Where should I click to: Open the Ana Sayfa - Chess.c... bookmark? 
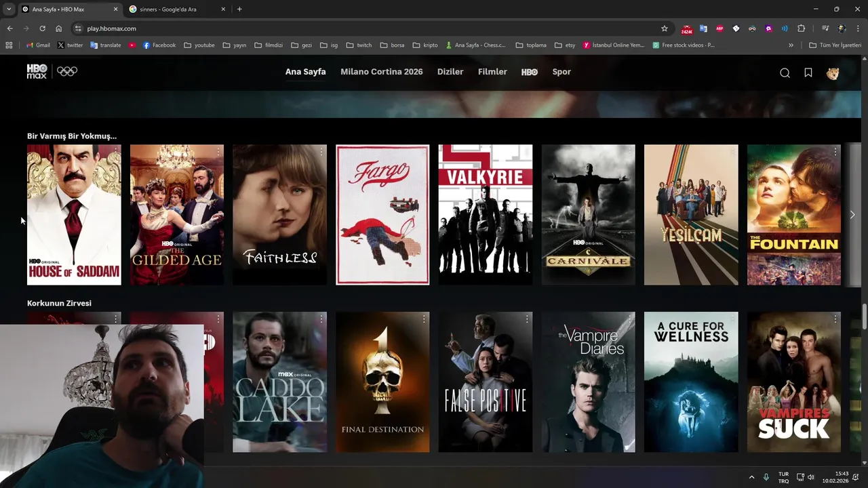475,45
